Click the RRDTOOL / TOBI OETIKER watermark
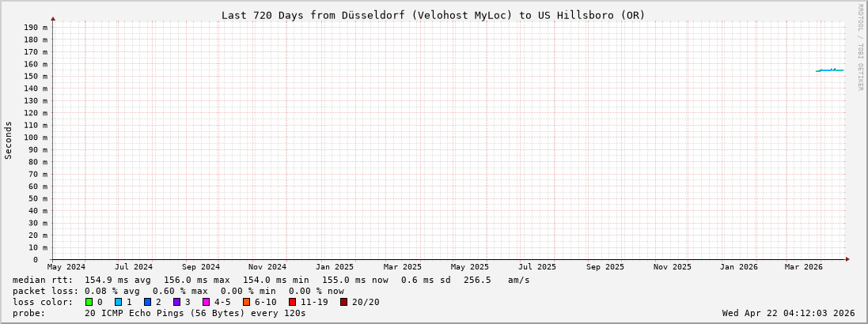This screenshot has height=324, width=868. click(x=860, y=47)
